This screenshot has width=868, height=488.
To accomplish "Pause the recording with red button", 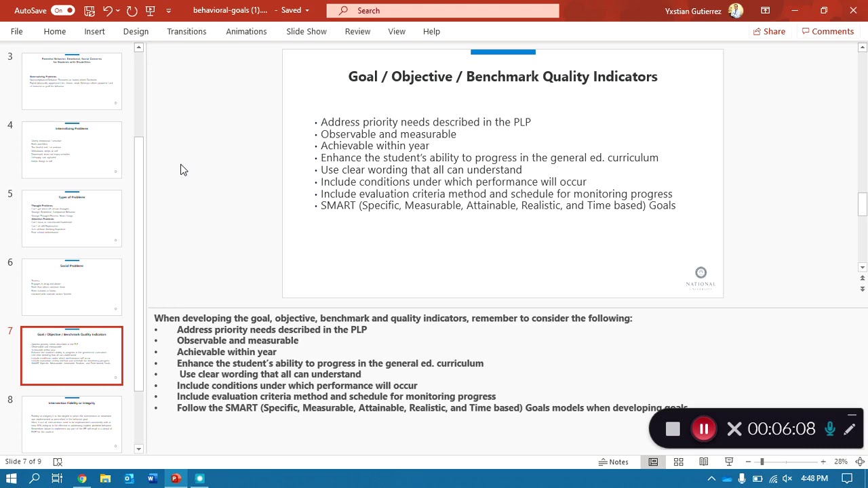I will [704, 429].
